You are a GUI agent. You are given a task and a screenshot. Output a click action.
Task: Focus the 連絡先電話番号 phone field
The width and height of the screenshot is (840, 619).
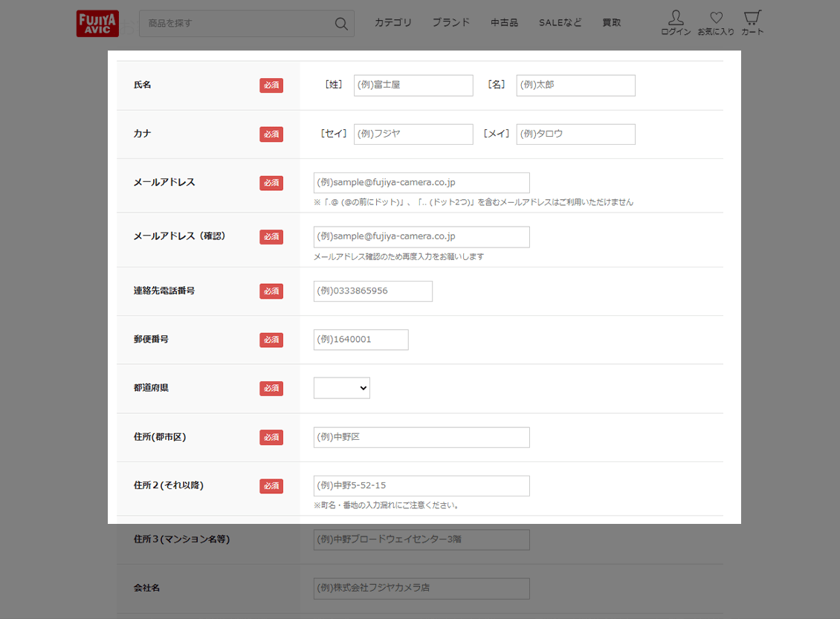point(372,291)
